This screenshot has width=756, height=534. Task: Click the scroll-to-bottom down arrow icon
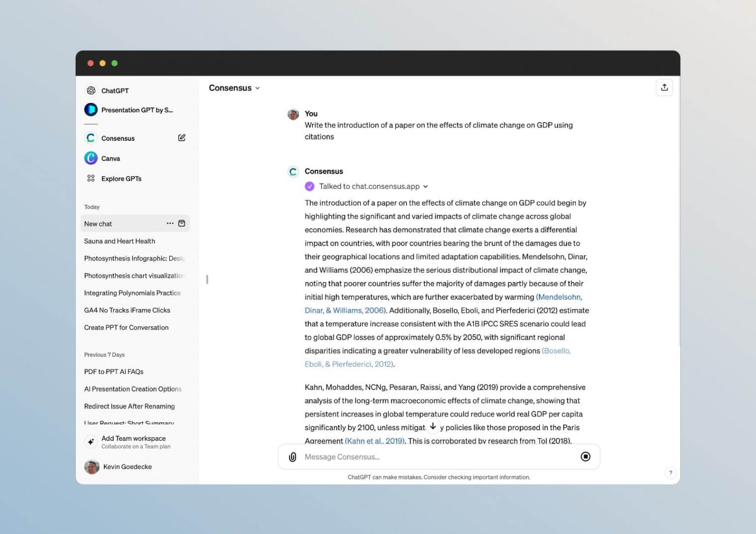tap(433, 426)
